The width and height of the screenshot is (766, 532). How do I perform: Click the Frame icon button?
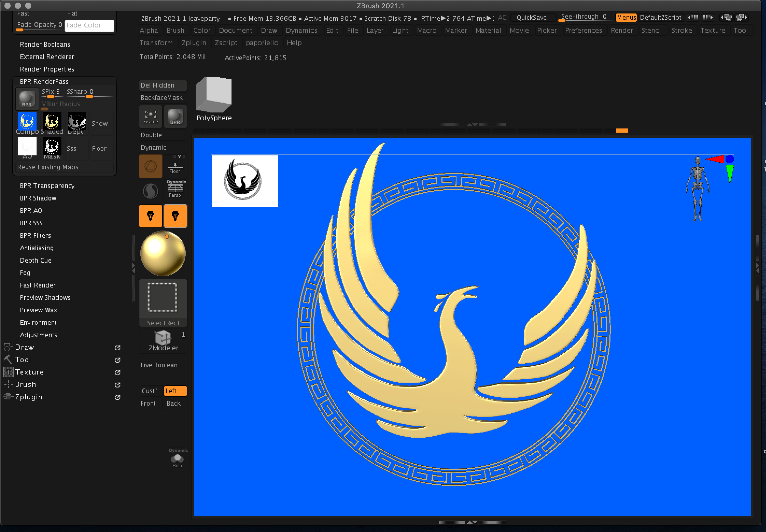pyautogui.click(x=150, y=117)
